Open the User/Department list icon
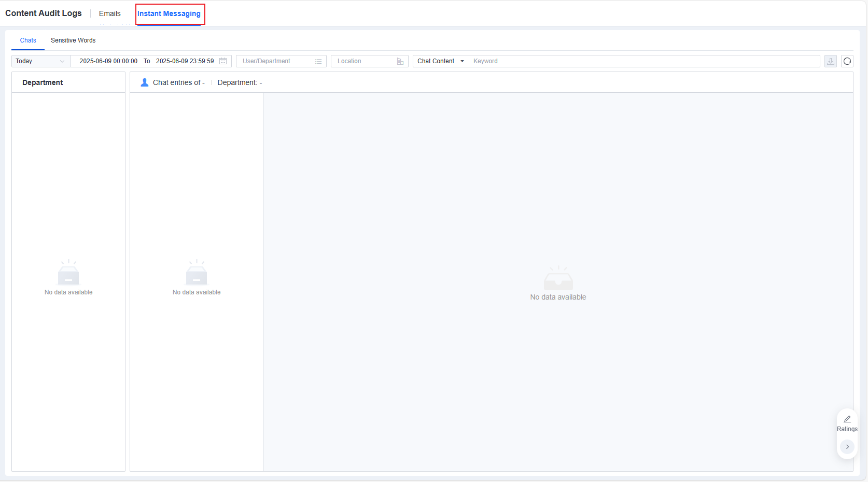Image resolution: width=868 pixels, height=482 pixels. (318, 61)
